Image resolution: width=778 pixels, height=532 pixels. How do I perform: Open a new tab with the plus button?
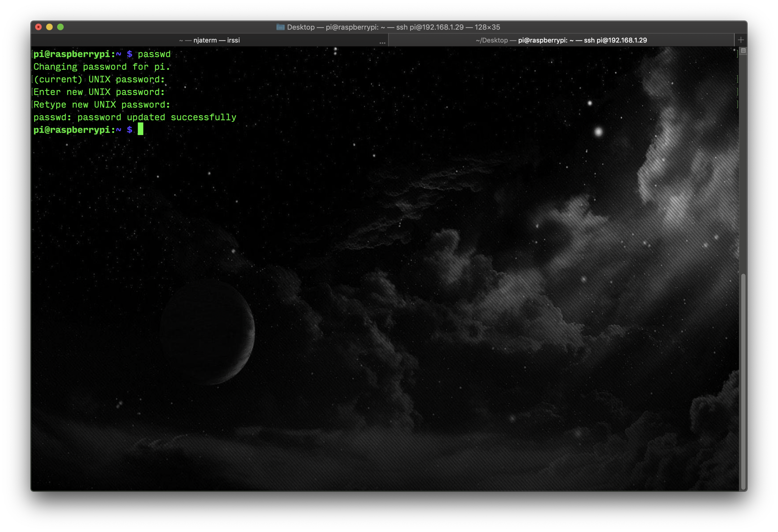(x=741, y=40)
